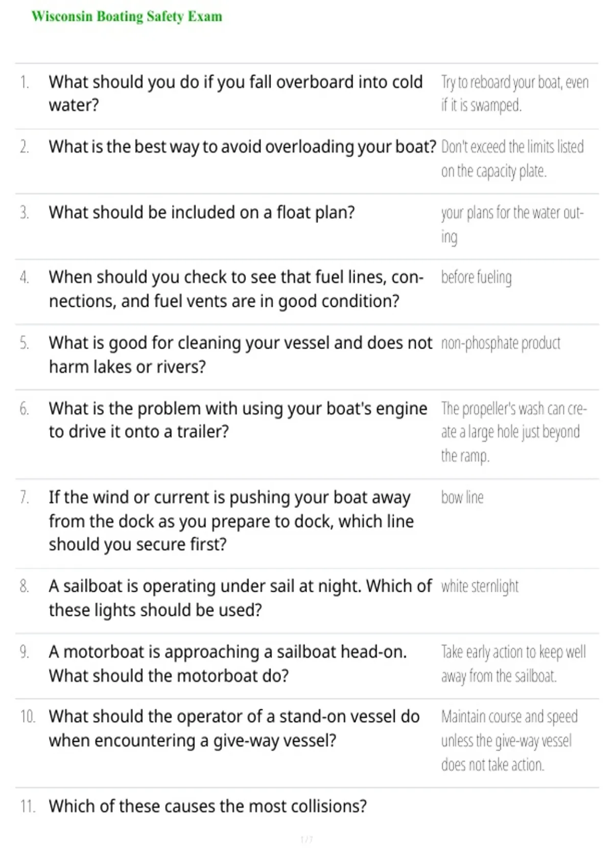The image size is (613, 868).
Task: Select question 11 about most collisions
Action: tap(208, 806)
